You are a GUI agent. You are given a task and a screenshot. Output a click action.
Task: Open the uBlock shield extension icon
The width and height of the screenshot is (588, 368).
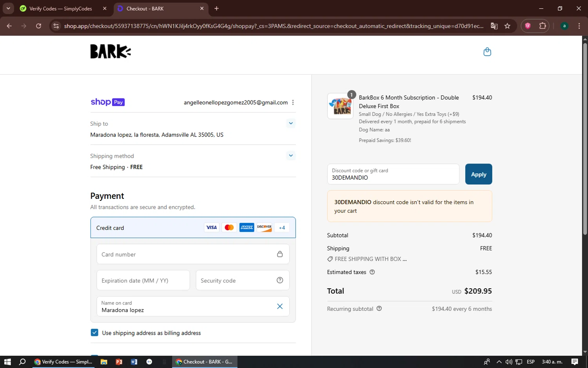[x=528, y=26]
